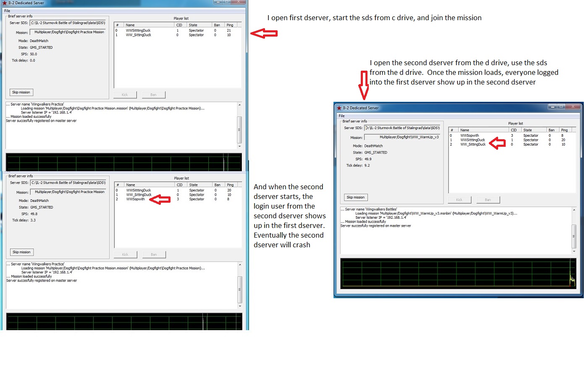588x368 pixels.
Task: Click the Mission field showing WW_WarmUp_v3
Action: (x=402, y=137)
